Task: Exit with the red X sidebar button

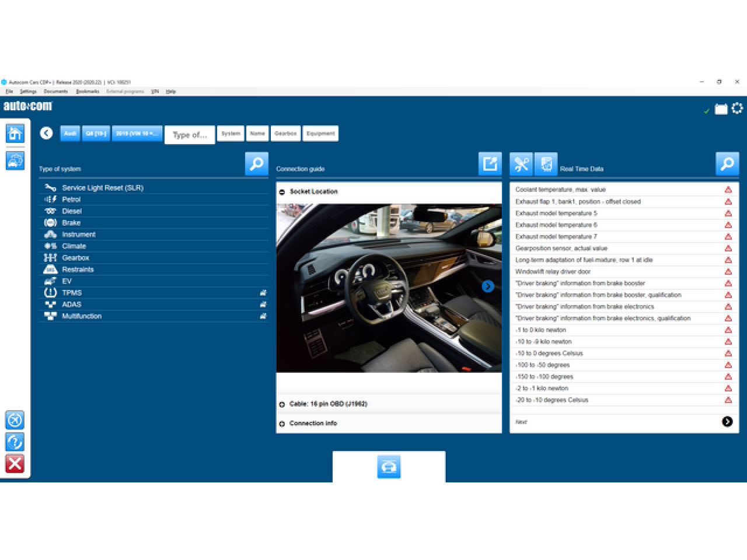Action: pos(15,464)
